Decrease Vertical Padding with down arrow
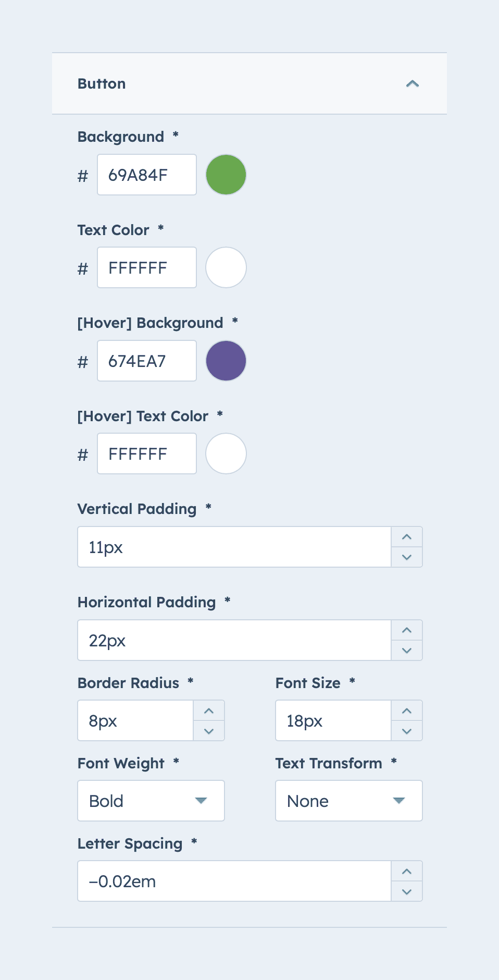The image size is (499, 980). [407, 557]
